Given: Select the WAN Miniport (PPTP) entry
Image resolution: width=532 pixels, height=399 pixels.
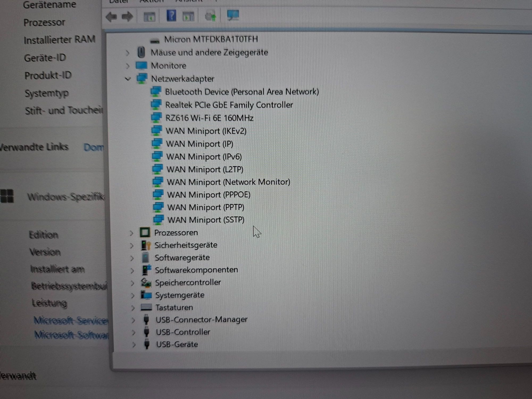Looking at the screenshot, I should [206, 207].
